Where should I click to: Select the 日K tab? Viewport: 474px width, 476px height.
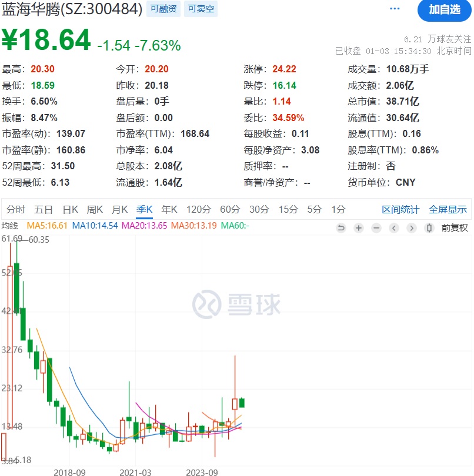(71, 209)
